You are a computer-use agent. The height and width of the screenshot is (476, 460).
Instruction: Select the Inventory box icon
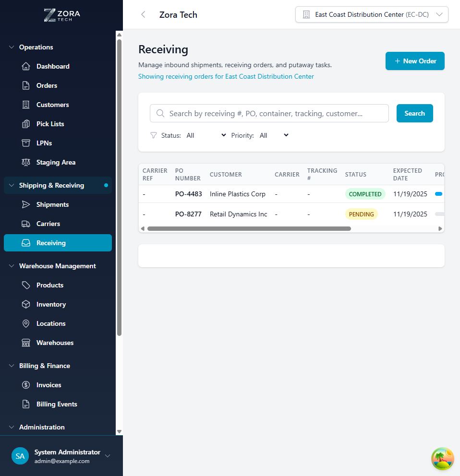(x=25, y=304)
